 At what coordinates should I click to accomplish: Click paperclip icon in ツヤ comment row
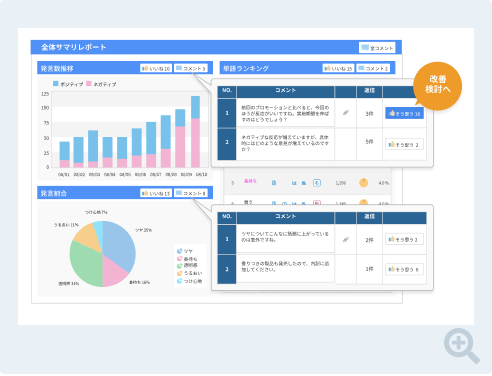tap(346, 239)
